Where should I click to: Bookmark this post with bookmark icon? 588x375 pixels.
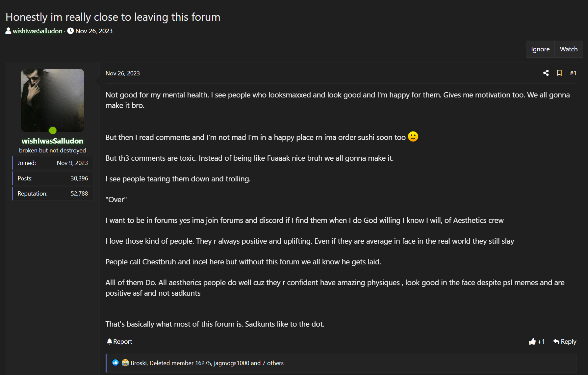pyautogui.click(x=559, y=73)
